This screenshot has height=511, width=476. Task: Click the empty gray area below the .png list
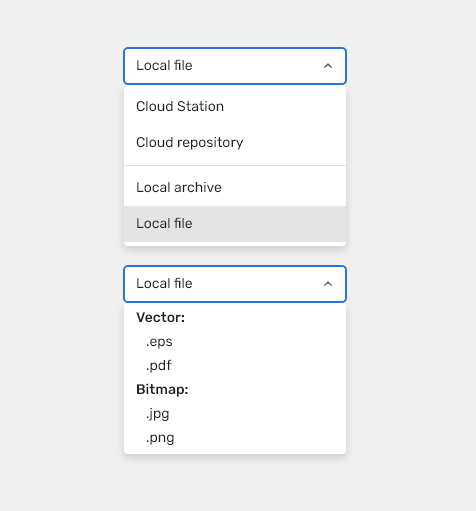pos(235,483)
